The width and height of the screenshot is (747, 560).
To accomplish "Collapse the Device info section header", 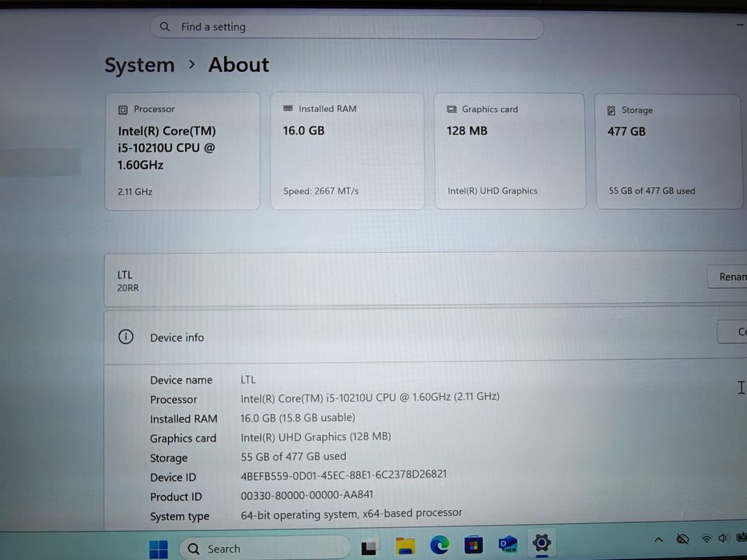I will point(425,337).
